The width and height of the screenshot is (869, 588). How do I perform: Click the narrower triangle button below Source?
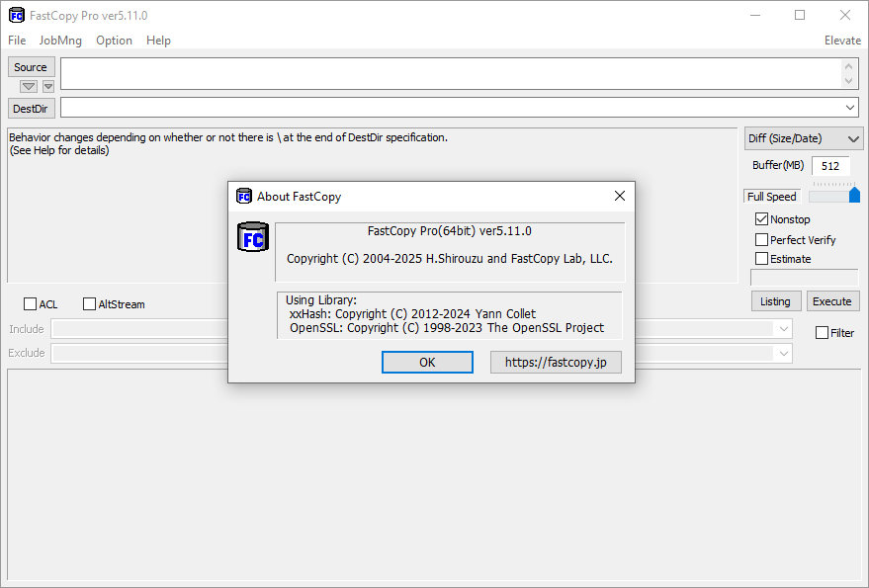[48, 87]
